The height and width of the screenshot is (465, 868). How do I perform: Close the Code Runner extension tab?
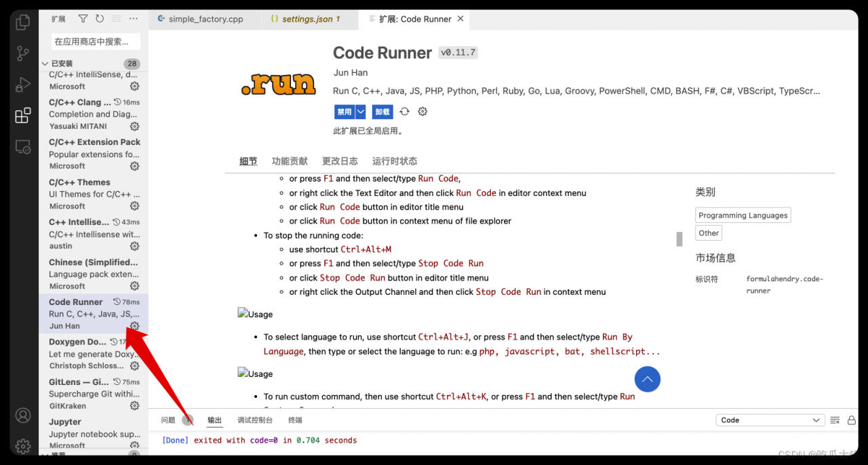(460, 19)
